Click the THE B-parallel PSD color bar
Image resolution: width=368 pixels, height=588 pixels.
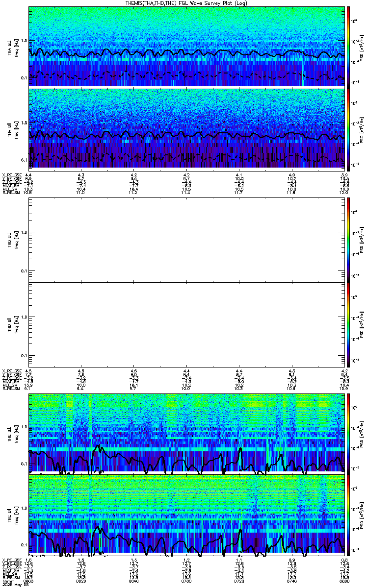[x=349, y=514]
